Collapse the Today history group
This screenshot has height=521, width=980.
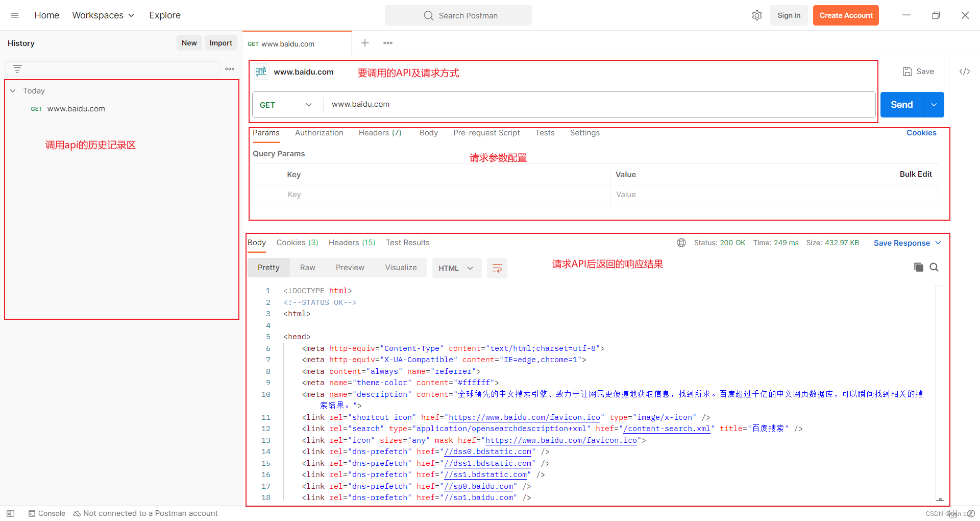[x=13, y=91]
